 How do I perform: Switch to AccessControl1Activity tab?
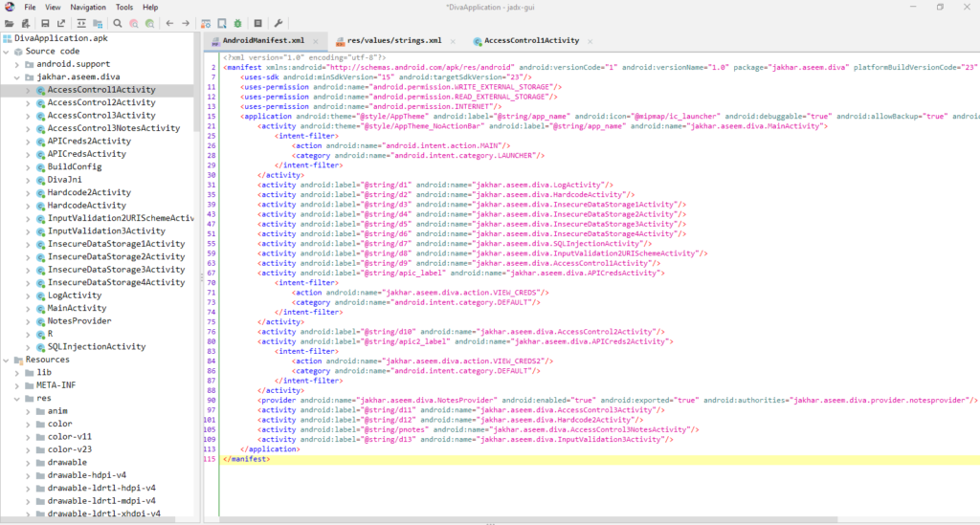coord(532,40)
